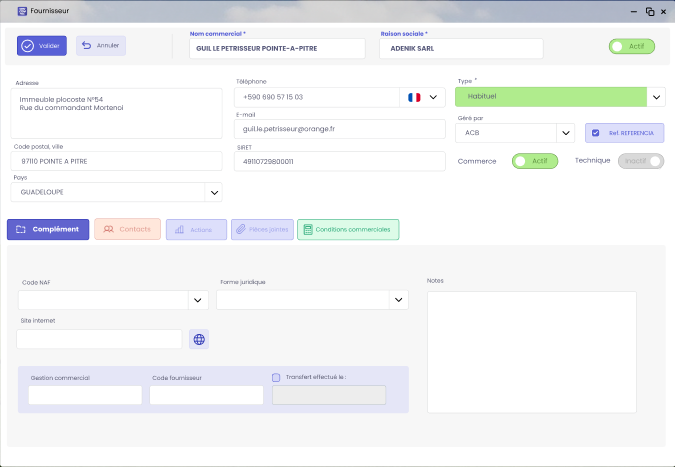Switch to the Conditions commerciales tab
Viewport: 675px width, 467px height.
coord(348,230)
